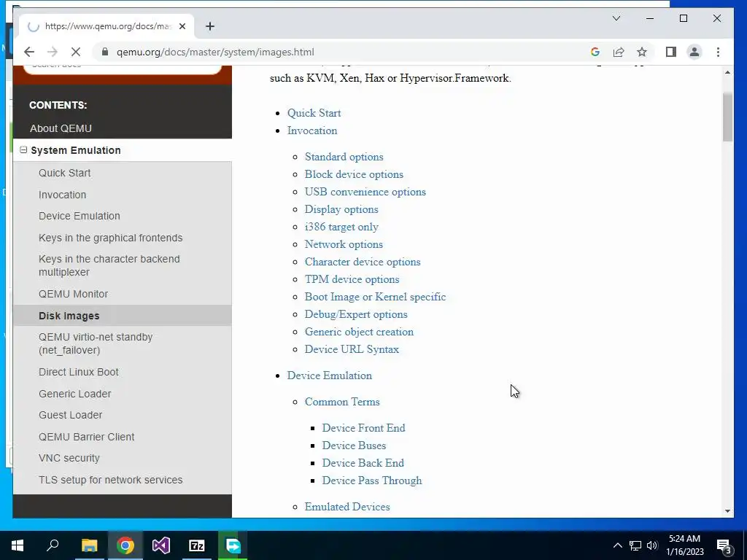
Task: Open Device URL Syntax link
Action: [x=352, y=349]
